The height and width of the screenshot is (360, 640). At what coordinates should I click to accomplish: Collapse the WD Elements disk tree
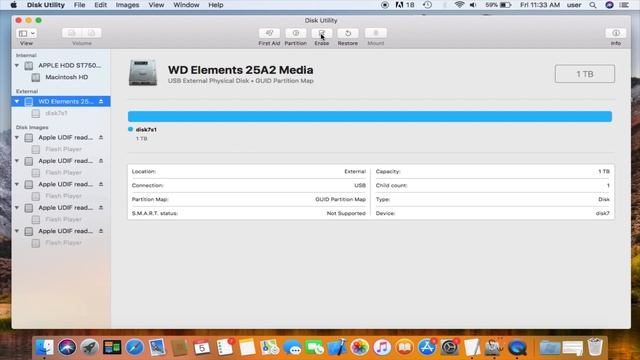point(17,101)
